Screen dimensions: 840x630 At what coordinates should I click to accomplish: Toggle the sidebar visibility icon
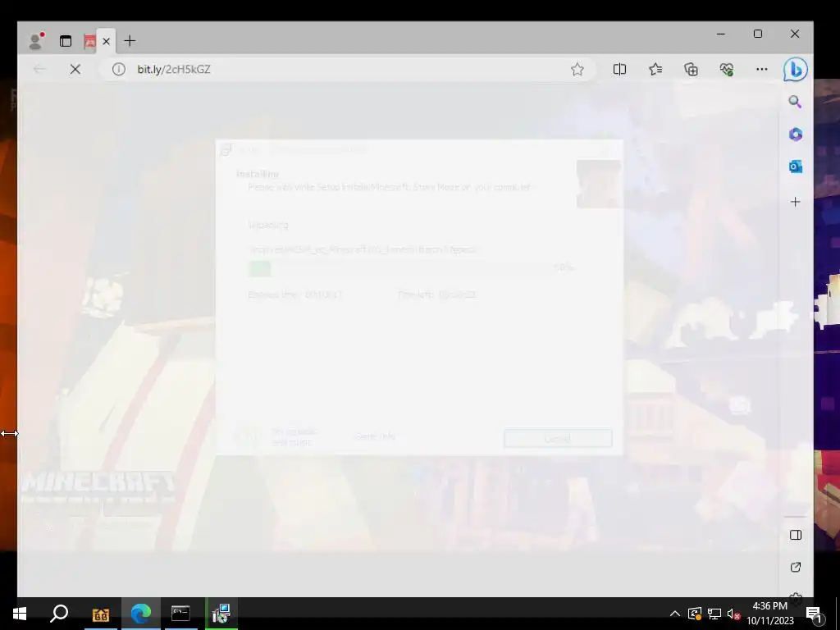pyautogui.click(x=796, y=535)
